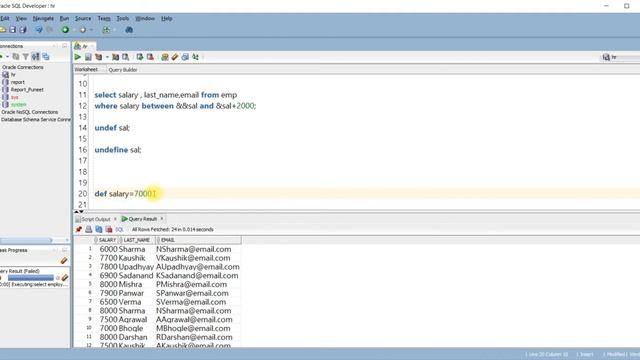The image size is (640, 360).
Task: Click the SQL Tuning Advisor icon
Action: point(126,57)
